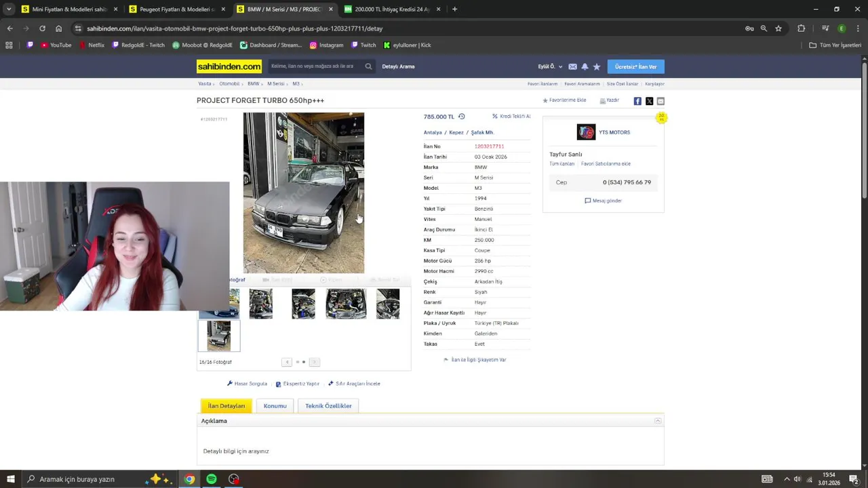Collapse the Açıklama section
Viewport: 868px width, 488px height.
[658, 421]
